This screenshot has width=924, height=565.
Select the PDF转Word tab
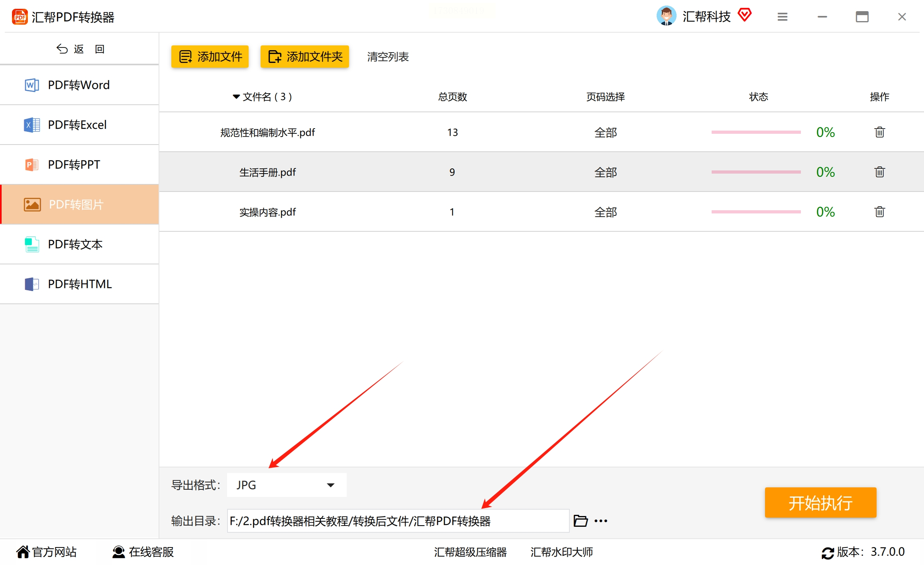tap(79, 85)
